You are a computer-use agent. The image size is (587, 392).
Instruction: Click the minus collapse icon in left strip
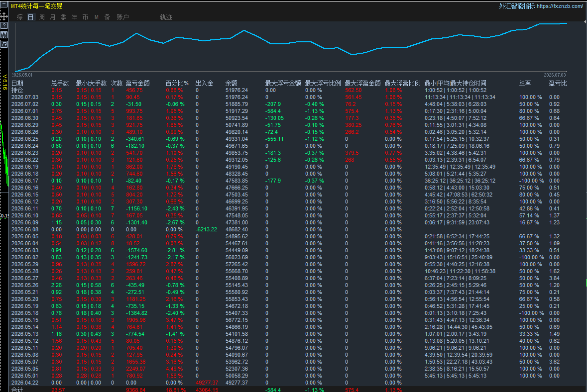(4, 5)
